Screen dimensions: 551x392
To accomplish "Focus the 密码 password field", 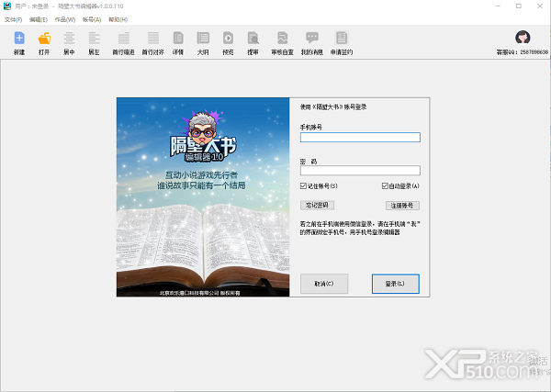I will [360, 171].
